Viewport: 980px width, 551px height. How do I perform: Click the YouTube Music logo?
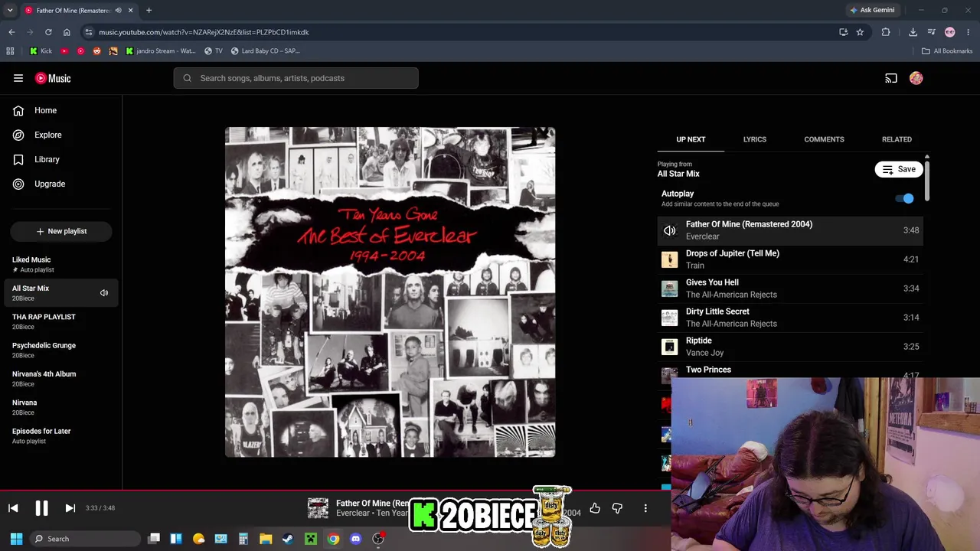53,78
